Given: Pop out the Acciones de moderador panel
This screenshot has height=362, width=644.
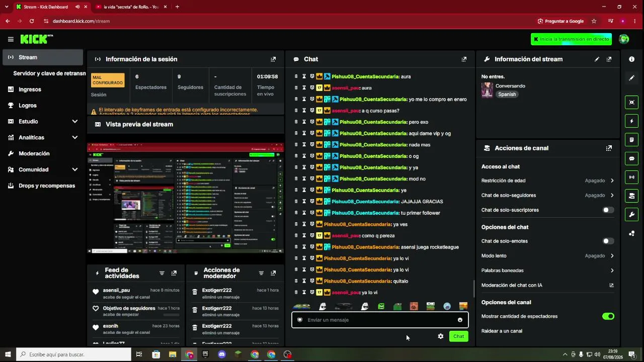Looking at the screenshot, I should pyautogui.click(x=273, y=274).
